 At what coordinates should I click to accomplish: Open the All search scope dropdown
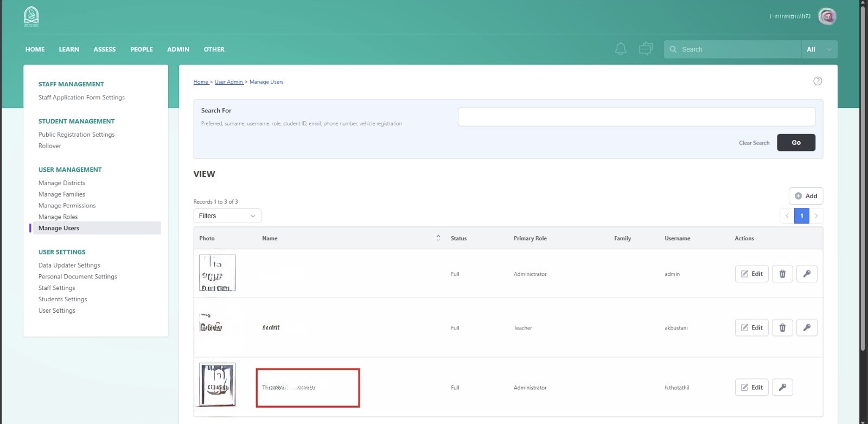(819, 49)
